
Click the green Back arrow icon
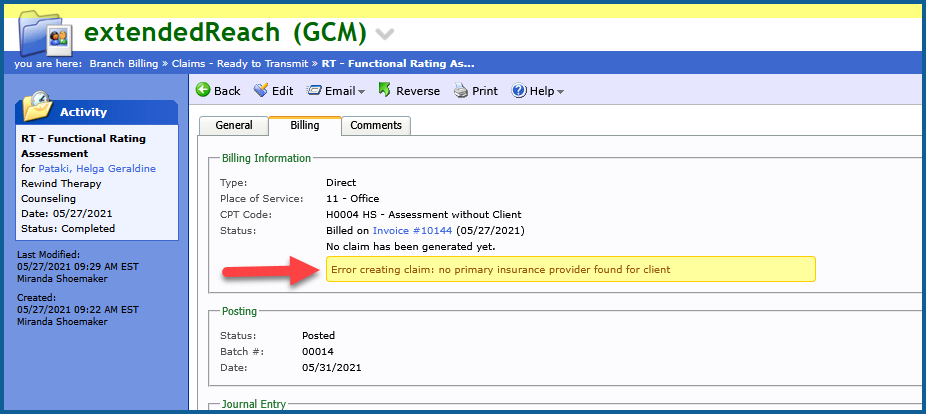coord(203,90)
